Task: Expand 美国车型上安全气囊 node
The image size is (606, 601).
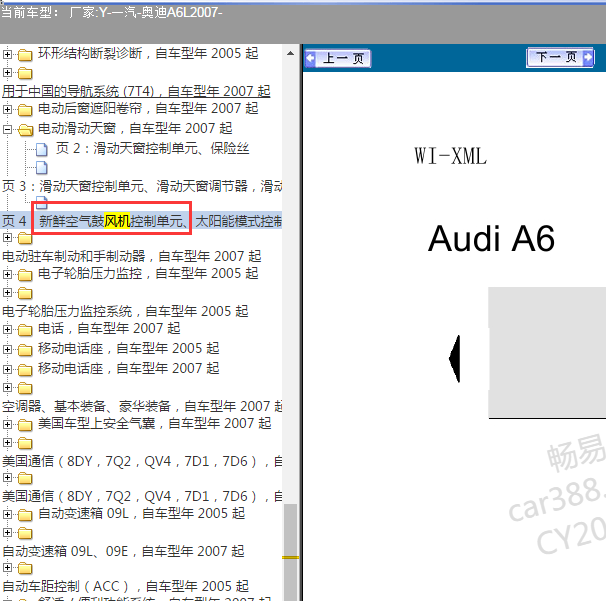Action: coord(7,424)
